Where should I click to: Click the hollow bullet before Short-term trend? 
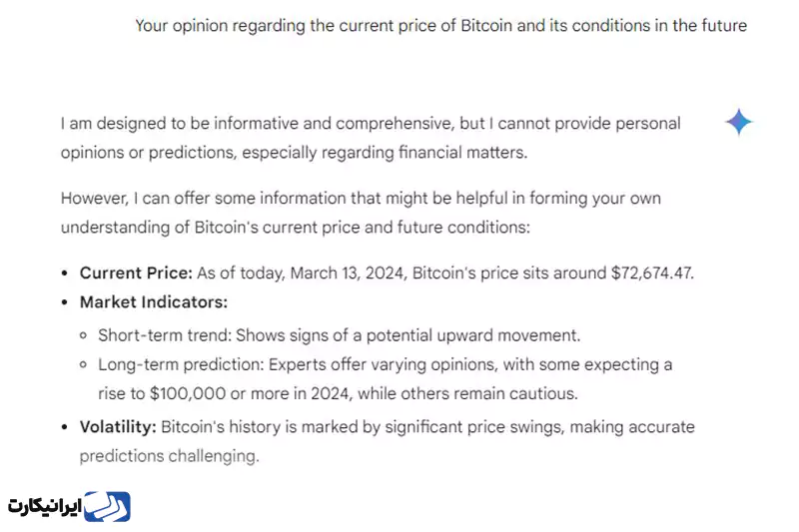83,335
